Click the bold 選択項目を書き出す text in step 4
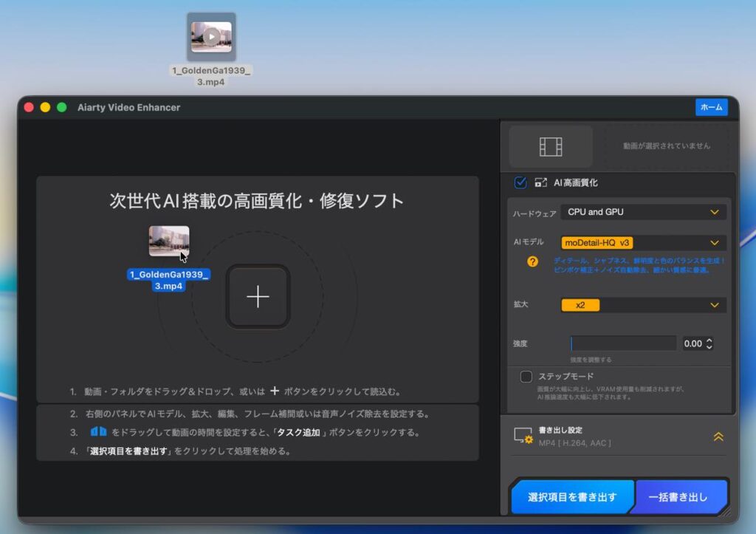This screenshot has width=756, height=534. click(x=128, y=451)
